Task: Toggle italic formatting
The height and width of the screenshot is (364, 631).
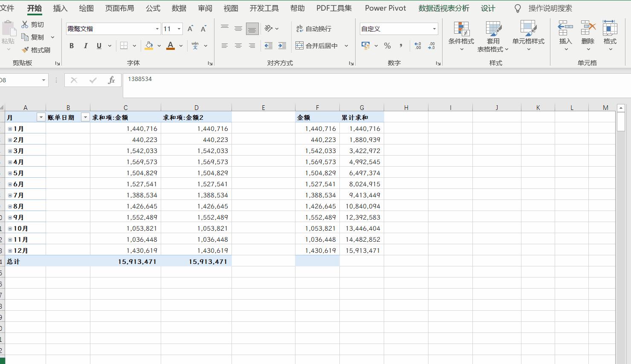Action: pos(85,46)
